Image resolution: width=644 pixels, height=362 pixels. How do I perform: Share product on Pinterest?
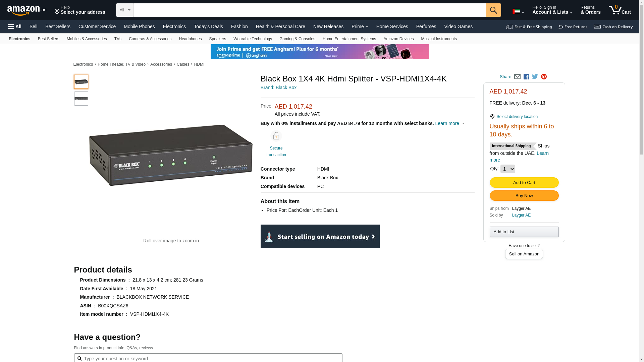click(x=544, y=77)
